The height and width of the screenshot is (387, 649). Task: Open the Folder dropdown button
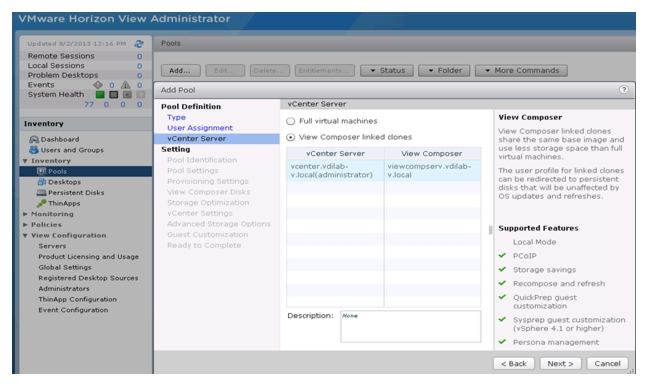(444, 70)
